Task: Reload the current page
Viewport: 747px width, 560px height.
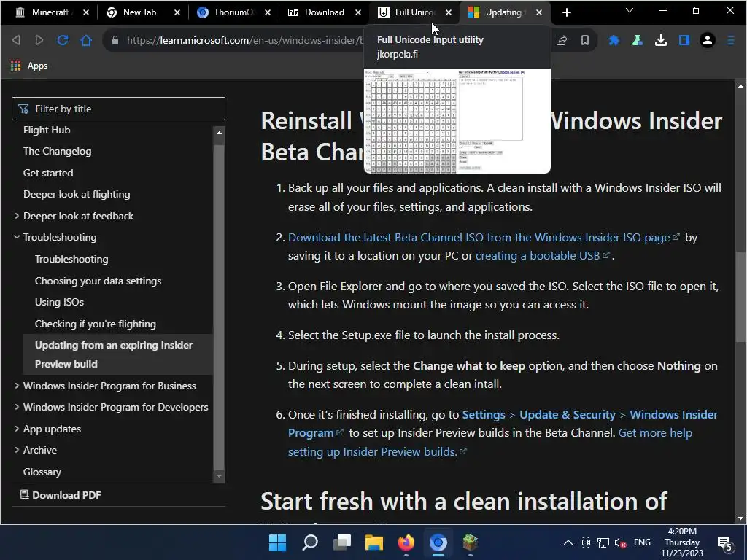Action: coord(63,41)
